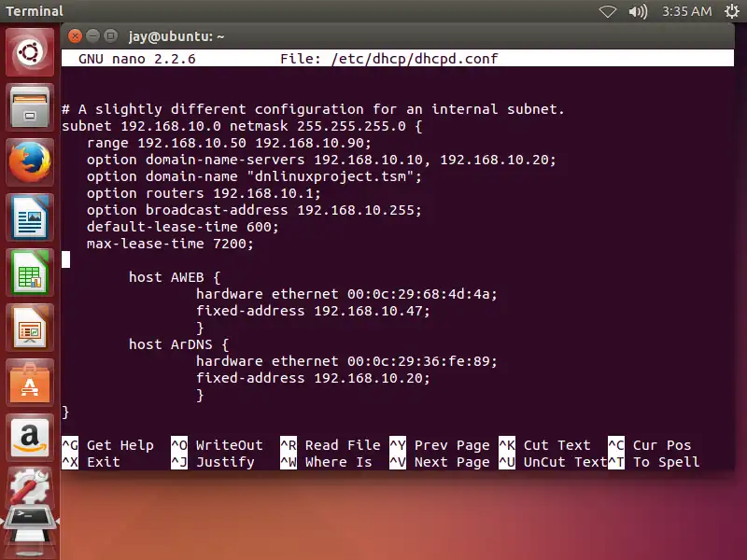747x560 pixels.
Task: Click the Amazon launcher icon
Action: tap(31, 439)
